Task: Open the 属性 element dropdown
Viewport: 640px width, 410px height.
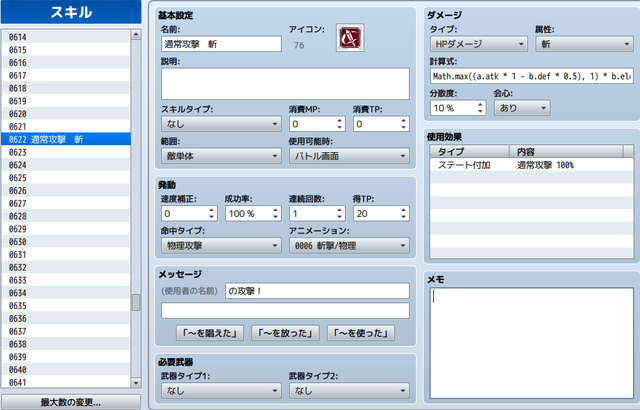Action: (x=584, y=44)
